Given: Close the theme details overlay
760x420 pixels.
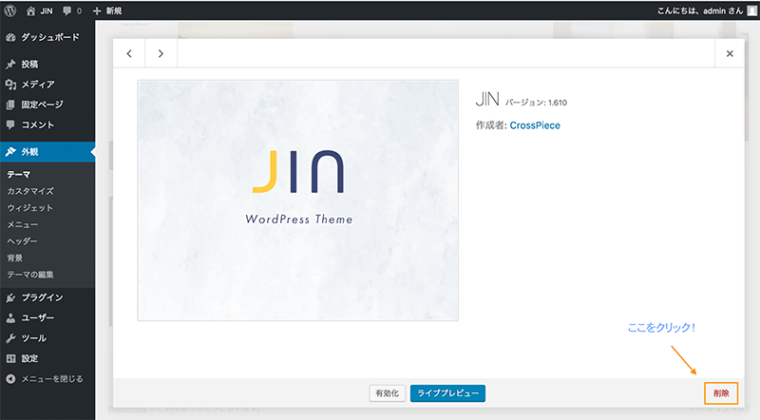Looking at the screenshot, I should coord(729,53).
